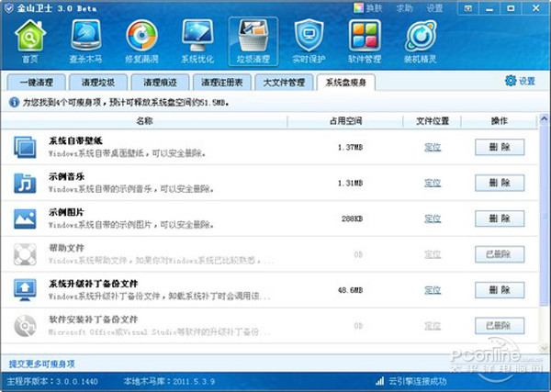Switch to the 清理痕迹 tab
This screenshot has height=392, width=551.
[160, 83]
